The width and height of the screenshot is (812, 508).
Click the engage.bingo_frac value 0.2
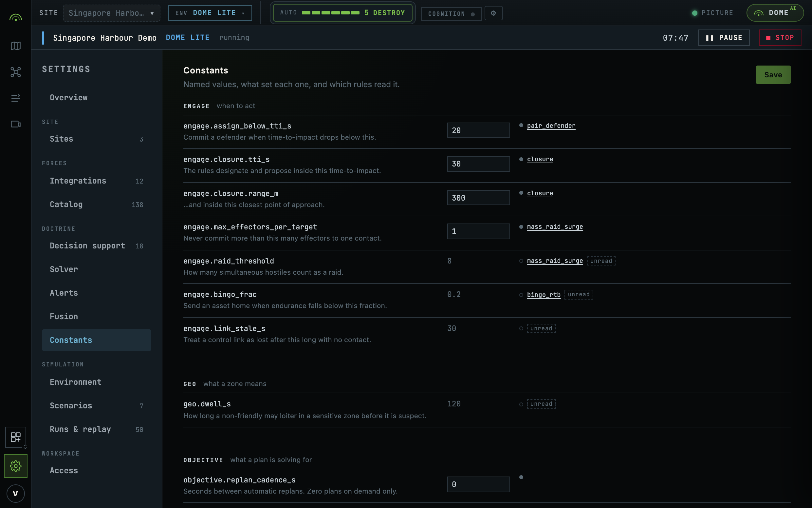coord(454,294)
